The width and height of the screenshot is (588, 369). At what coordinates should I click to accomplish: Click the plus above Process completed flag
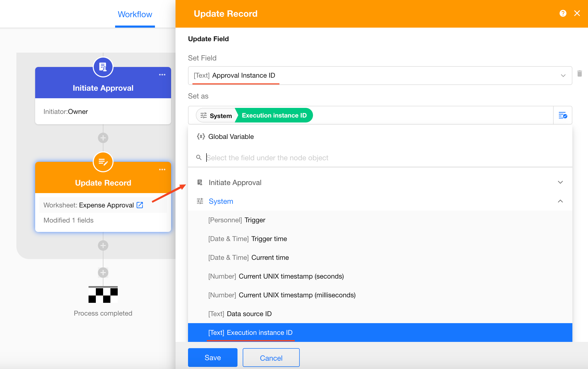coord(103,273)
